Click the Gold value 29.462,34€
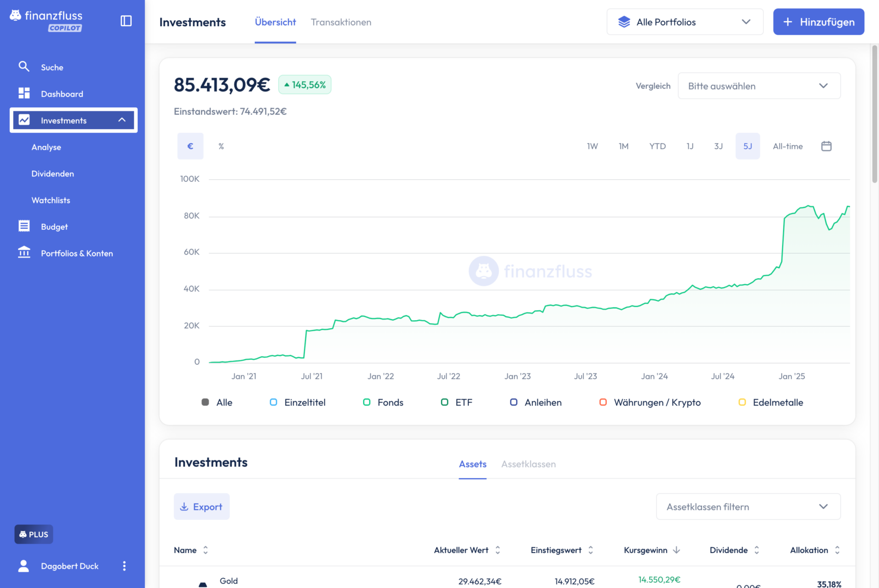Viewport: 879px width, 588px height. tap(480, 581)
